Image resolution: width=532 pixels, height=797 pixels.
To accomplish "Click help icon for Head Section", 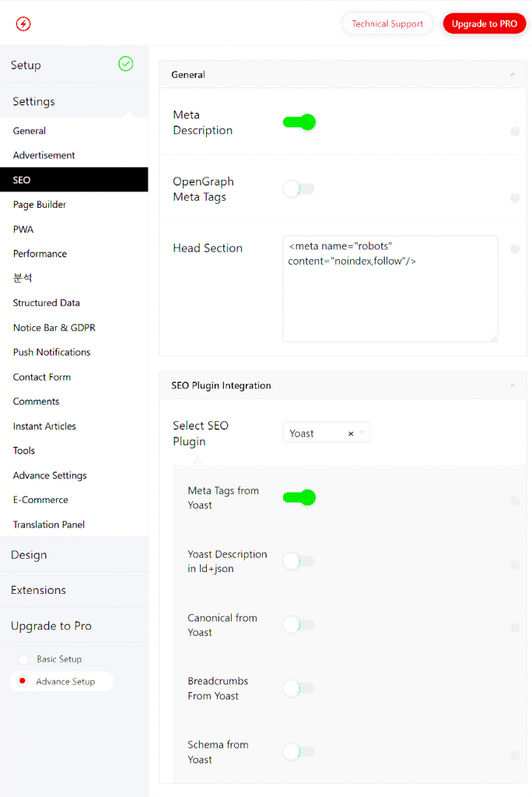I will [x=514, y=249].
